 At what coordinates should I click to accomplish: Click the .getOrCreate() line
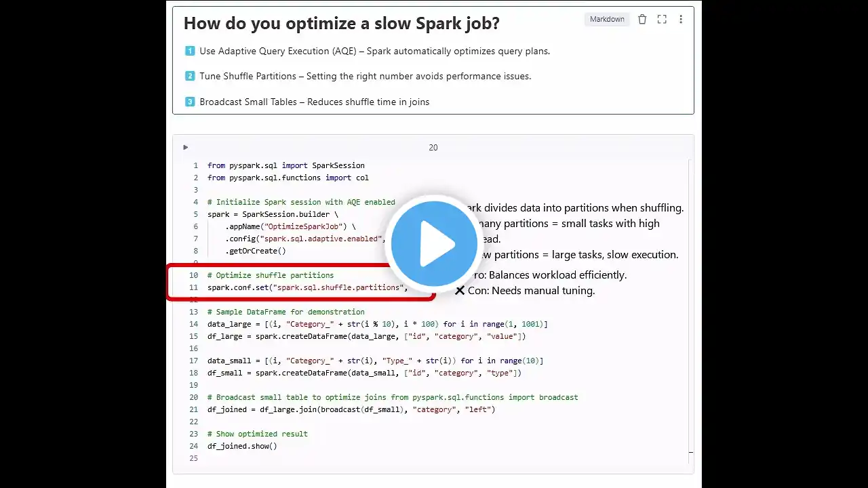point(256,251)
